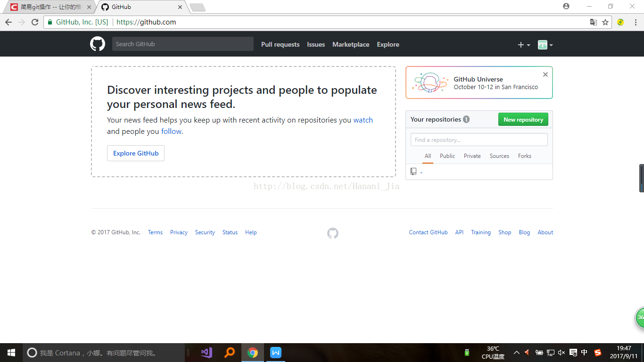Open the Training footer link
The width and height of the screenshot is (644, 362).
[x=481, y=232]
